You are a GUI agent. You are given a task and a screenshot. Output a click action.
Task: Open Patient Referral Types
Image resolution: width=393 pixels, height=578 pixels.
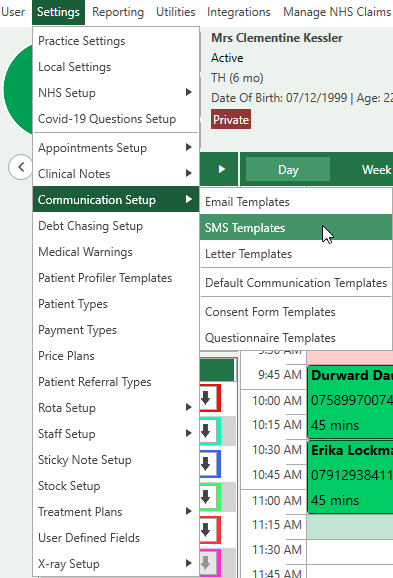[116, 382]
